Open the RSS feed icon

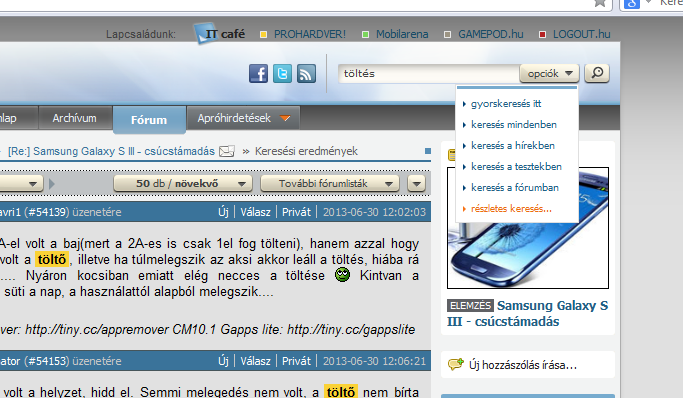306,74
